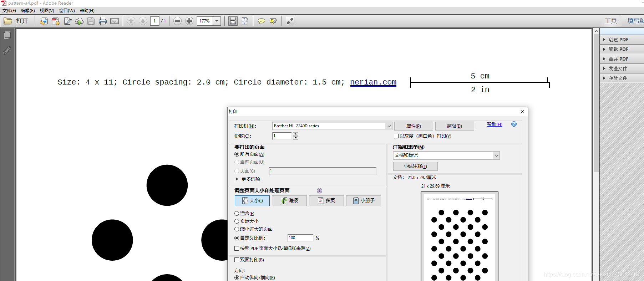Expand the 存储文件 panel
This screenshot has height=281, width=644.
click(x=622, y=78)
